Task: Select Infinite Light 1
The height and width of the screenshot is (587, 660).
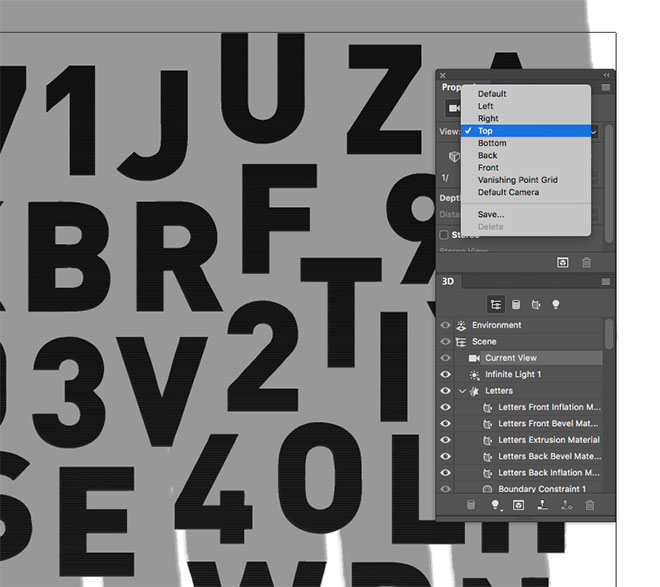Action: pyautogui.click(x=529, y=374)
